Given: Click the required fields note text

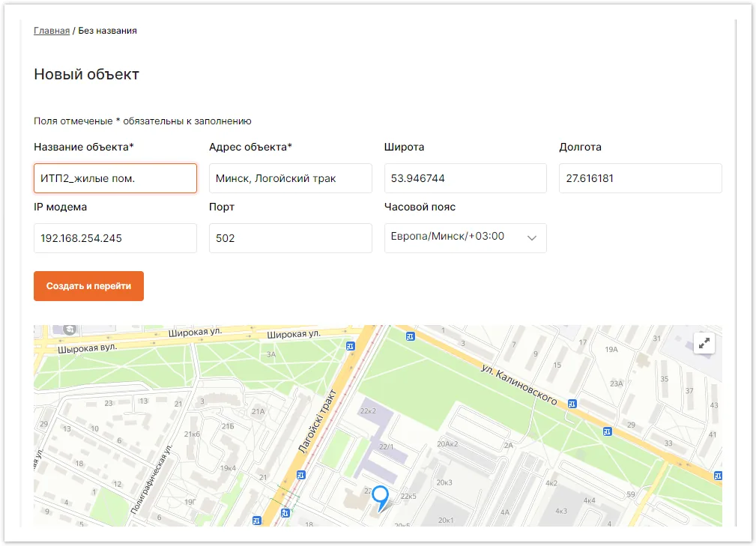Looking at the screenshot, I should (x=142, y=121).
